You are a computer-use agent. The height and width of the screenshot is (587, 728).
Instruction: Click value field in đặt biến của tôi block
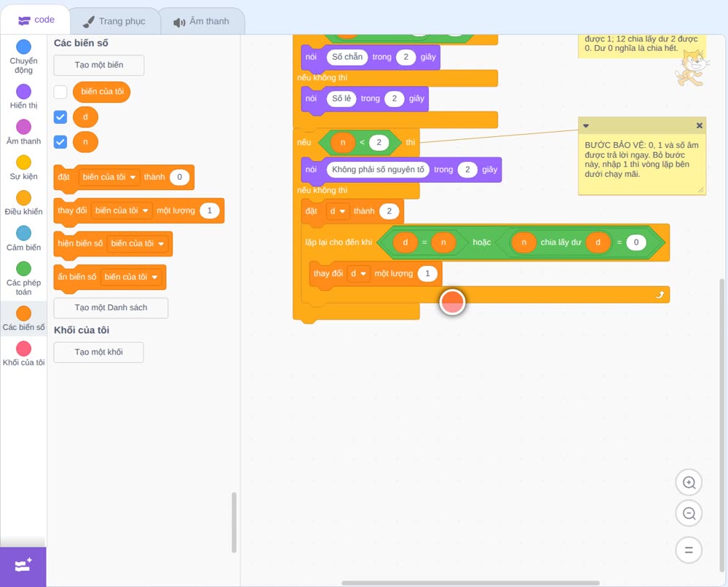[179, 177]
